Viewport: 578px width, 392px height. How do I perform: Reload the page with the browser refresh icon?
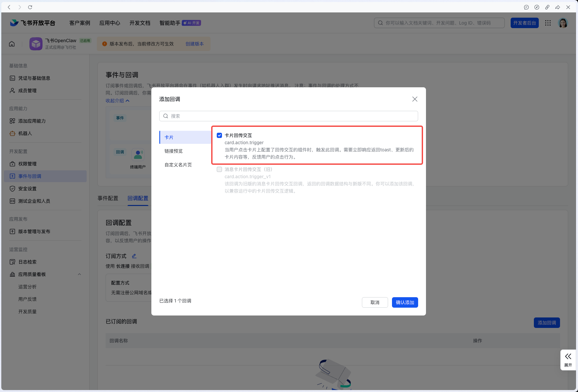30,7
